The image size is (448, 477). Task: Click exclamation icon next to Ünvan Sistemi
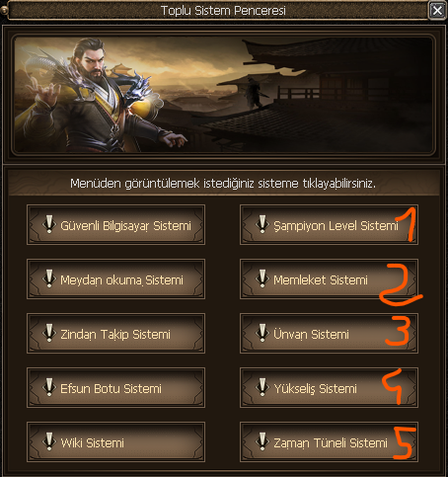point(262,333)
